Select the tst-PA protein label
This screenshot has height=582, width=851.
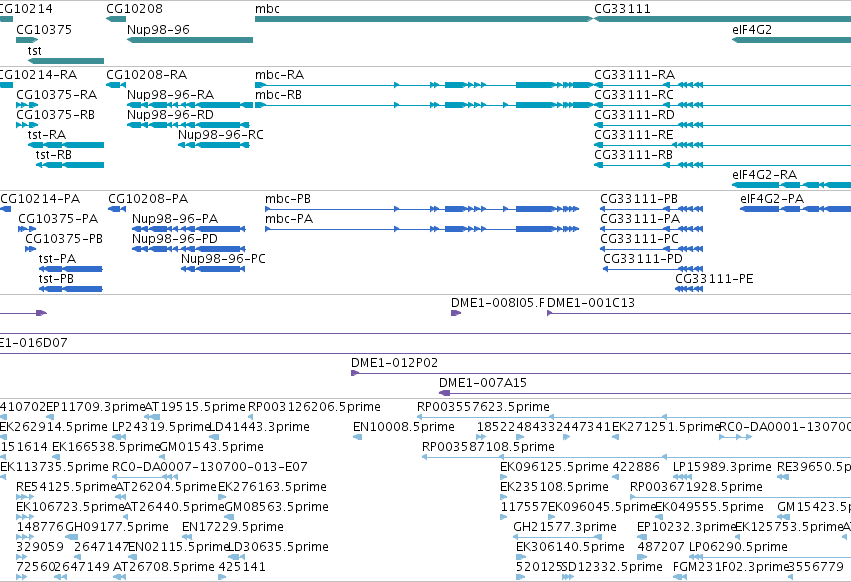coord(57,259)
